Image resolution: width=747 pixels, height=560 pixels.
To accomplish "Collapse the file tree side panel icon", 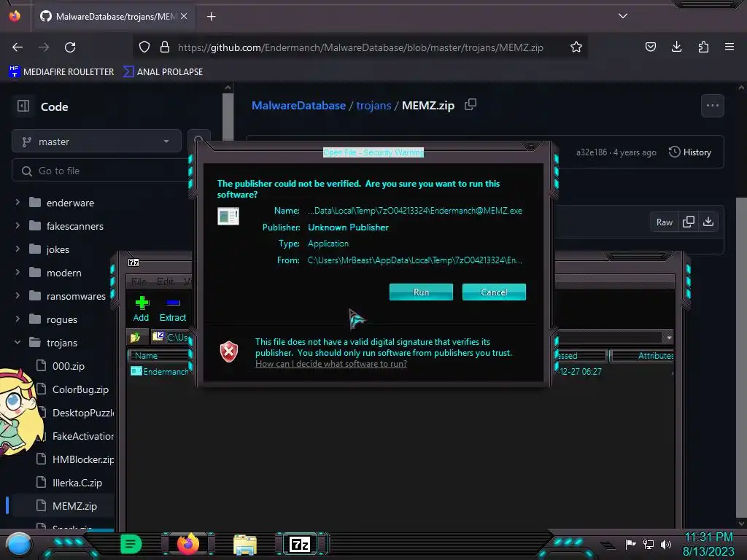I will pos(23,106).
